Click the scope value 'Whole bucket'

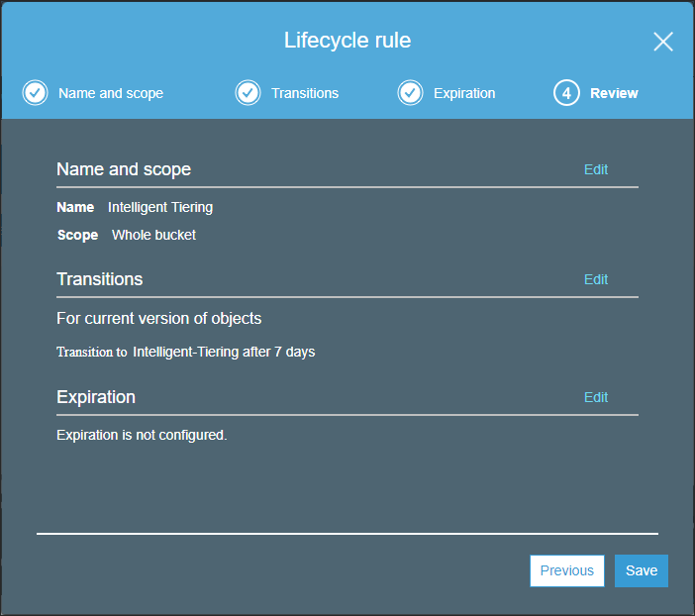coord(153,235)
